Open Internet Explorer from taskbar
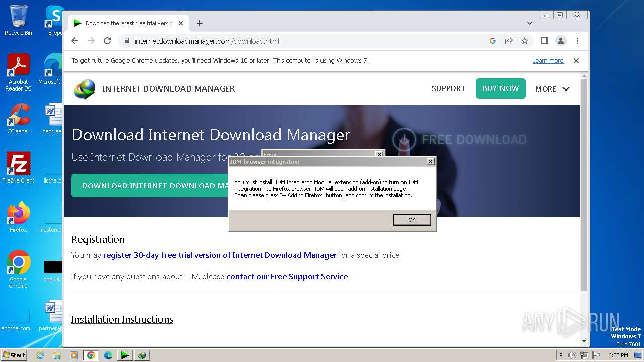 40,355
